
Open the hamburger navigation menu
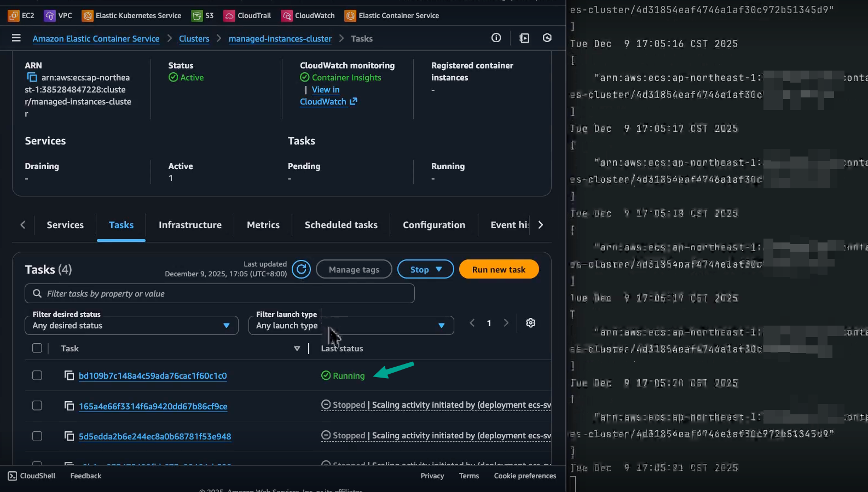(x=16, y=38)
